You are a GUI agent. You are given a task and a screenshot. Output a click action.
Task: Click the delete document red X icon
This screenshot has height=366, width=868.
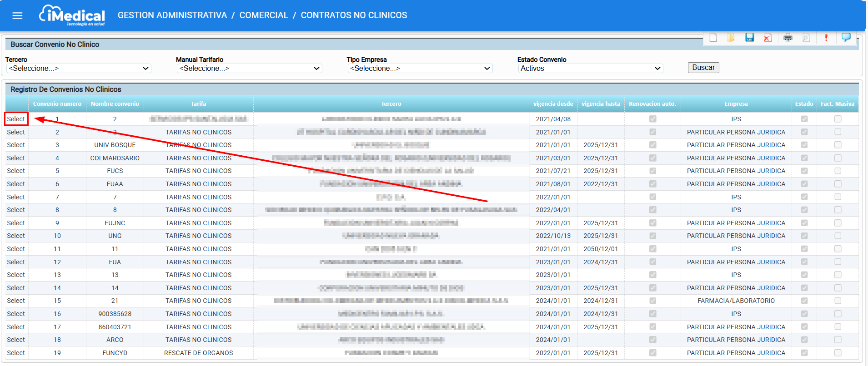[768, 38]
